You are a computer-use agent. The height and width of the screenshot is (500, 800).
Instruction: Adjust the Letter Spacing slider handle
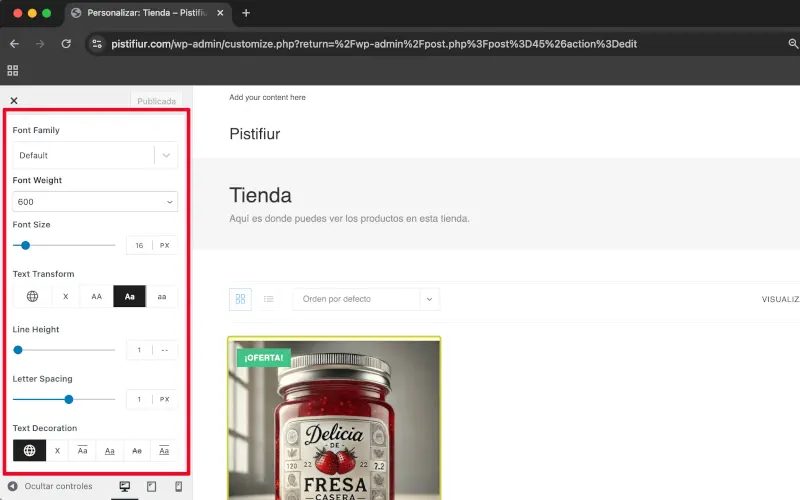click(x=68, y=399)
